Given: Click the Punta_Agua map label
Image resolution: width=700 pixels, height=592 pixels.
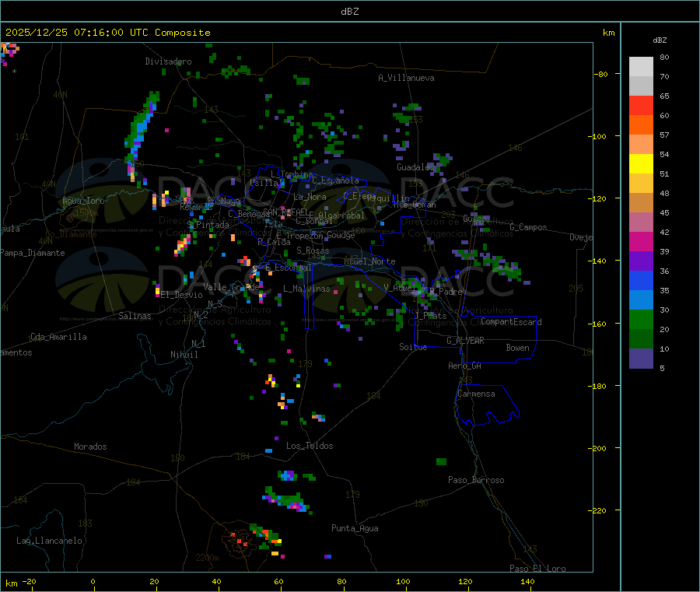Looking at the screenshot, I should click(355, 528).
